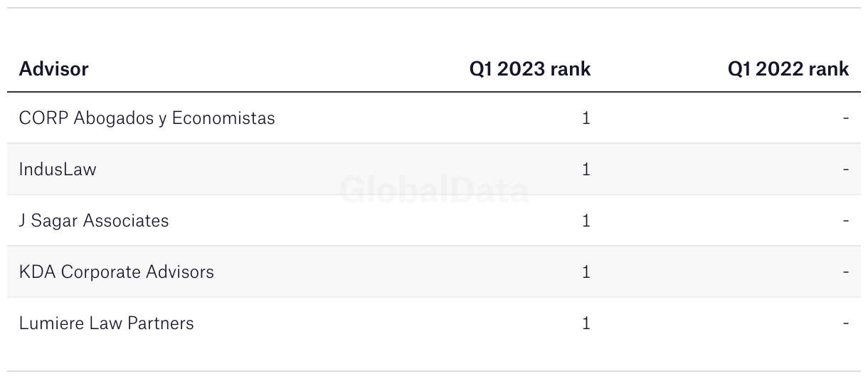The width and height of the screenshot is (868, 379).
Task: Click the Q1 2022 rank dash for CORP Abogados
Action: 846,118
